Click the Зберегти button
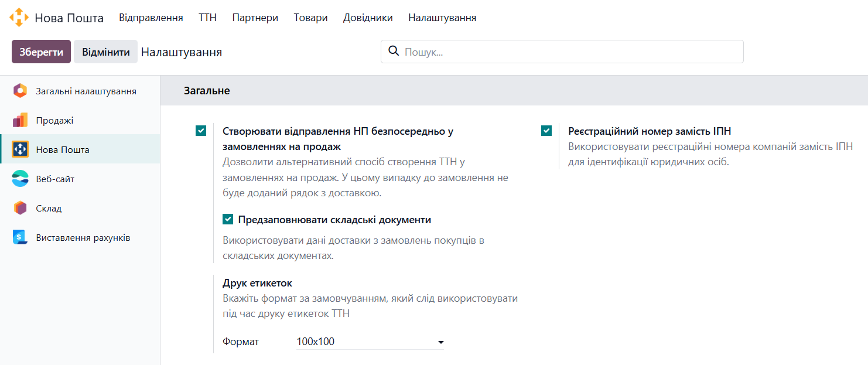Screen dimensions: 868x365 tap(41, 52)
